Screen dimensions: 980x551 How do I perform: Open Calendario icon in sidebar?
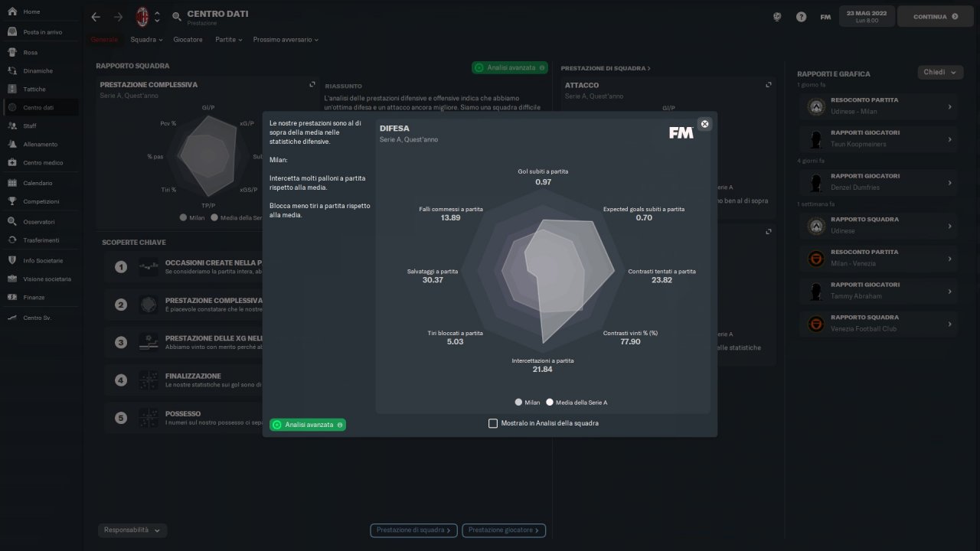pyautogui.click(x=12, y=183)
